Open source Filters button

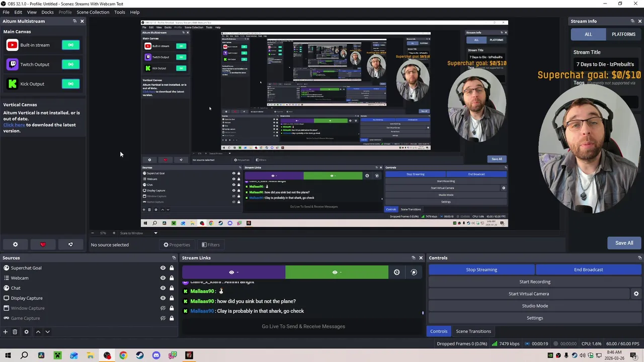(x=210, y=245)
